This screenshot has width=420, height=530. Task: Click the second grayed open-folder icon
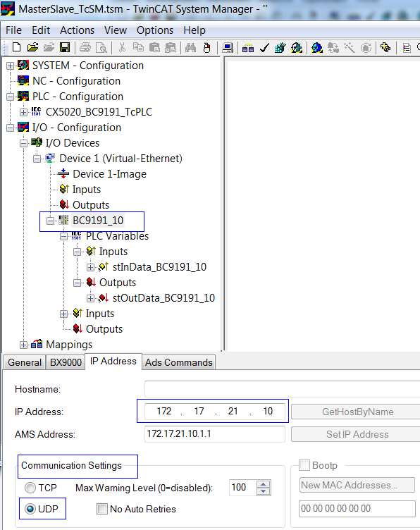click(49, 47)
